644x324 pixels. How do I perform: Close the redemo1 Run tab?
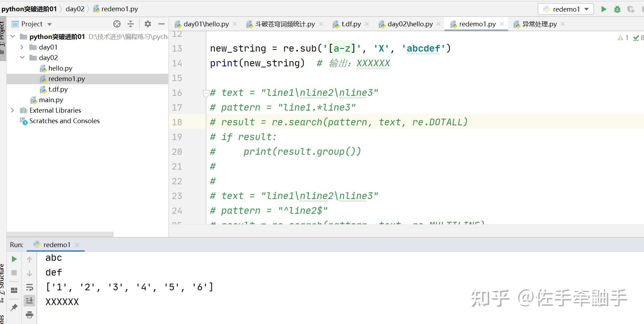(x=77, y=245)
